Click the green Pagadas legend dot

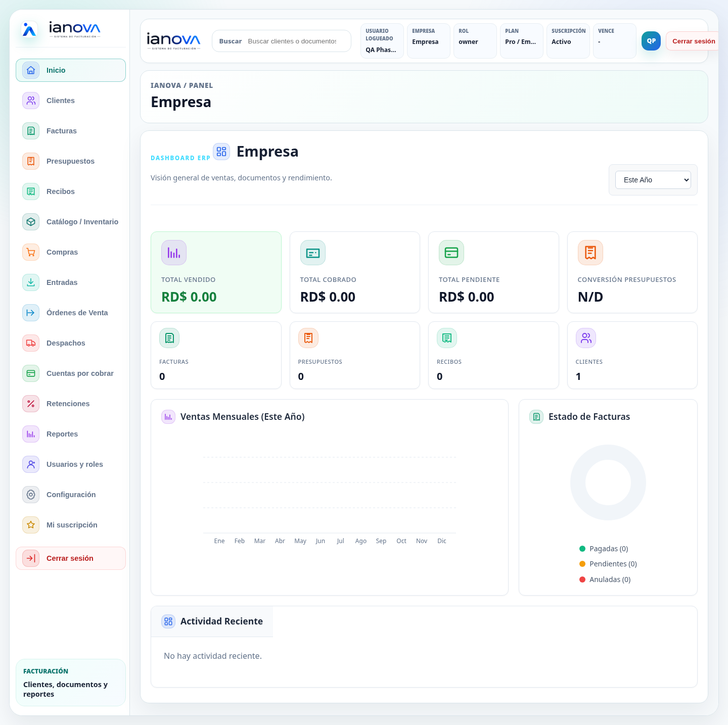[582, 549]
